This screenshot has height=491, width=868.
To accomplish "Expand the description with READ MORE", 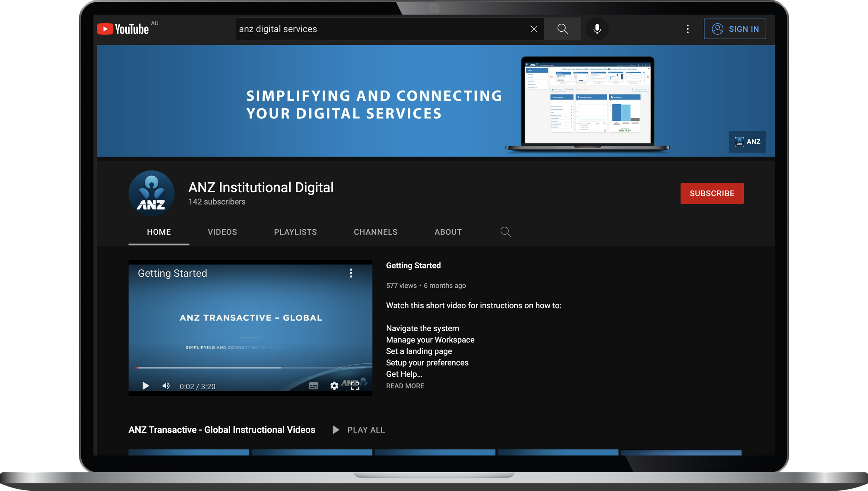I will (x=405, y=386).
